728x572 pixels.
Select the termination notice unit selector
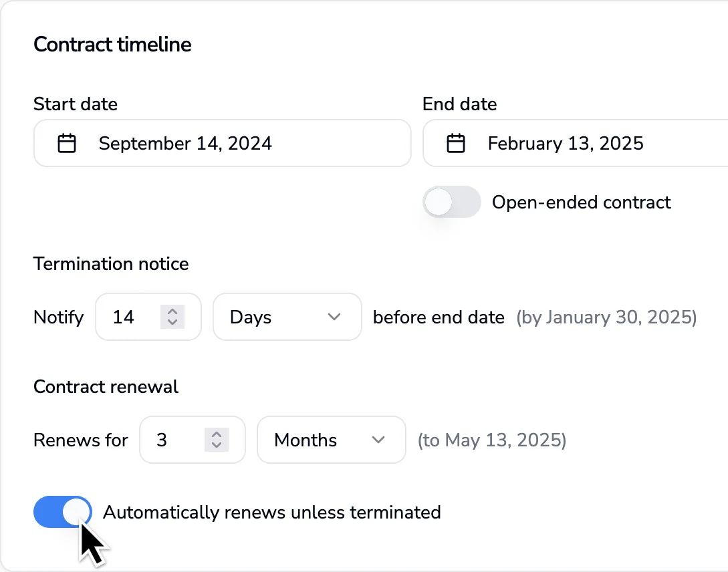click(x=287, y=317)
